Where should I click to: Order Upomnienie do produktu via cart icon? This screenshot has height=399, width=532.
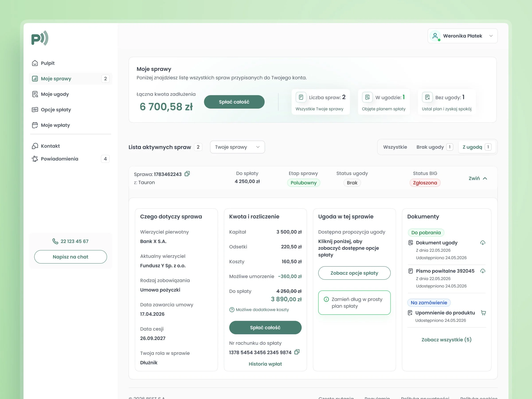pyautogui.click(x=483, y=313)
